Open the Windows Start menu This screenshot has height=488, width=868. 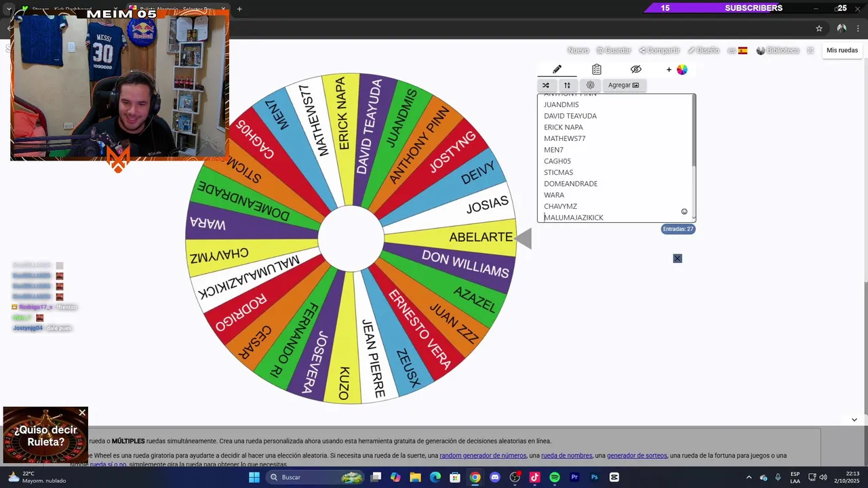pyautogui.click(x=254, y=477)
